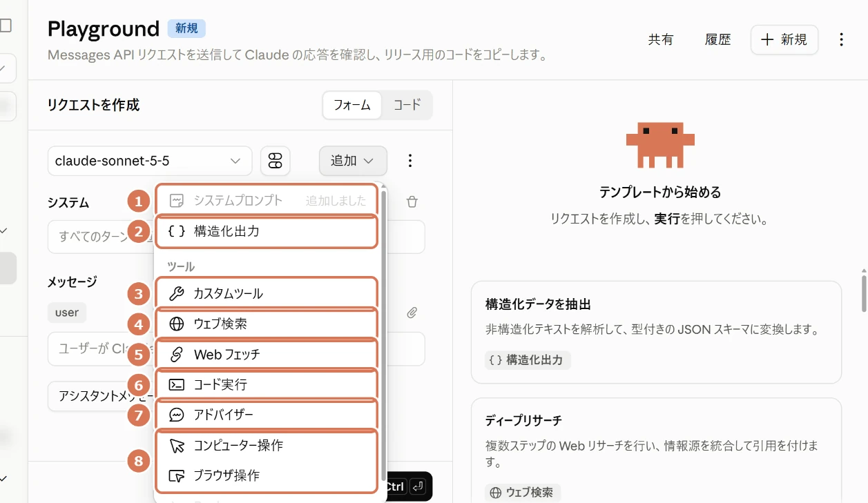Click the user role chip
Image resolution: width=868 pixels, height=503 pixels.
tap(67, 313)
